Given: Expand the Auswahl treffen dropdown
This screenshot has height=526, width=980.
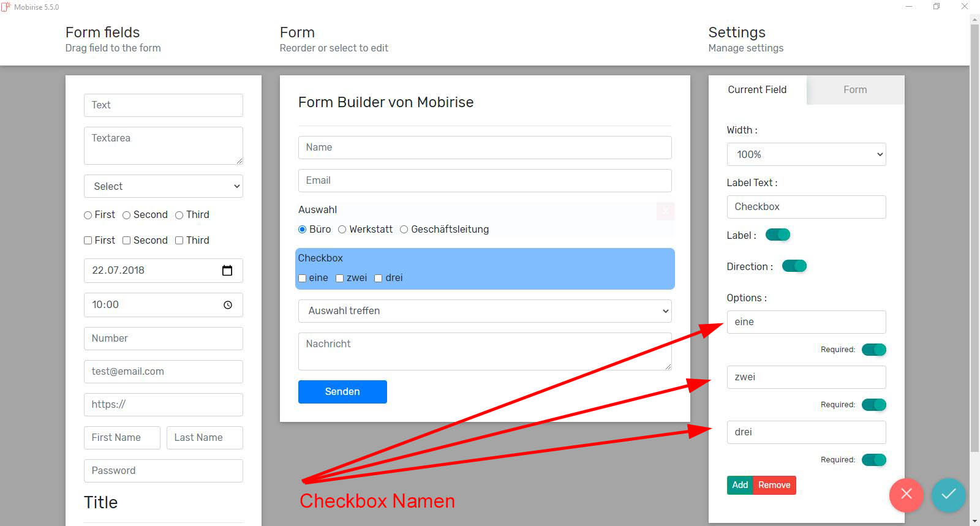Looking at the screenshot, I should [x=484, y=311].
